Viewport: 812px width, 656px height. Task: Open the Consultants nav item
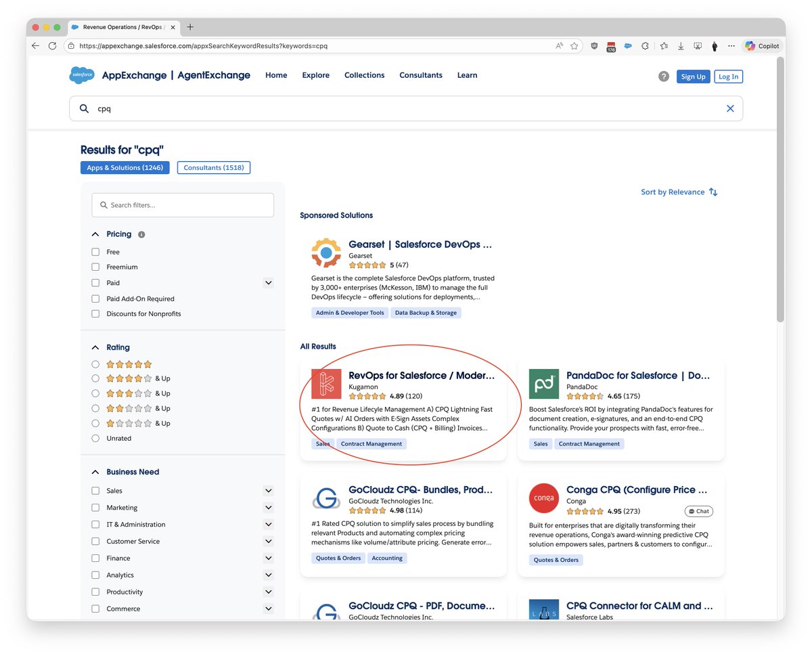pyautogui.click(x=421, y=75)
